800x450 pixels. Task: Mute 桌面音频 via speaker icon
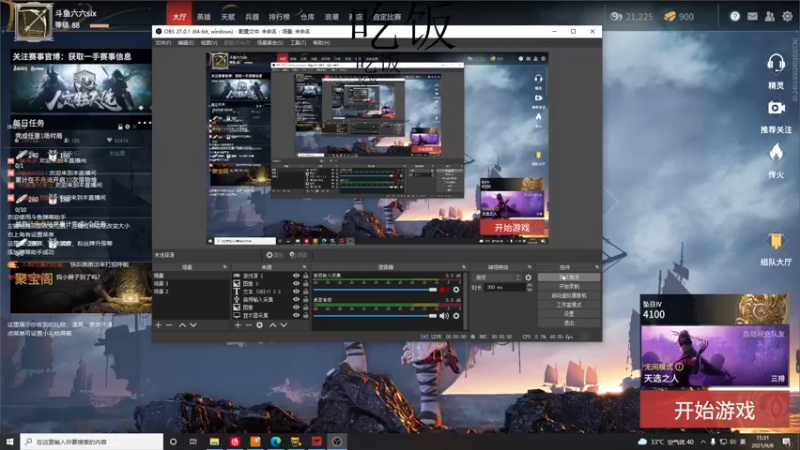click(x=444, y=316)
